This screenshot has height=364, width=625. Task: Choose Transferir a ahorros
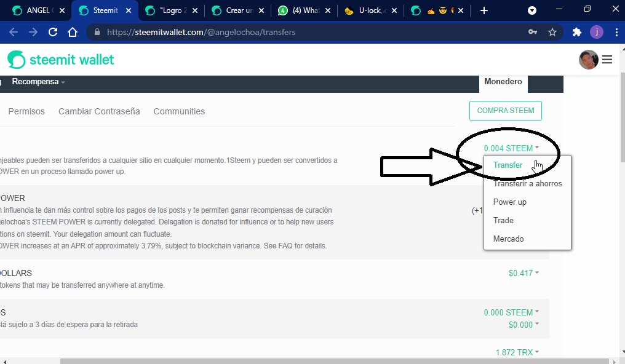(x=527, y=184)
